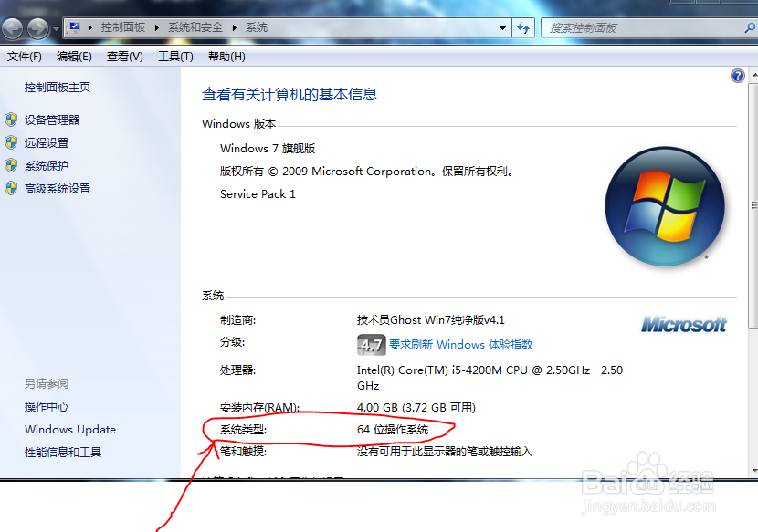Screen dimensions: 758x532
Task: Open the 查看(V) menu
Action: 125,57
